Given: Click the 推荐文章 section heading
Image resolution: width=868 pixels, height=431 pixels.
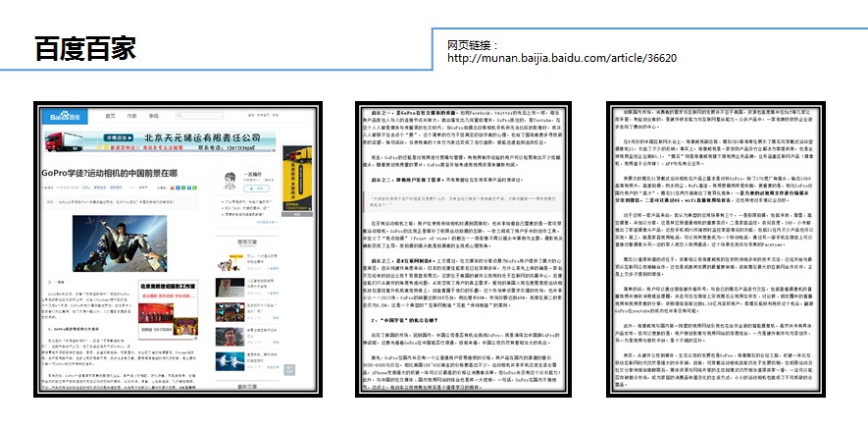Looking at the screenshot, I should (247, 242).
